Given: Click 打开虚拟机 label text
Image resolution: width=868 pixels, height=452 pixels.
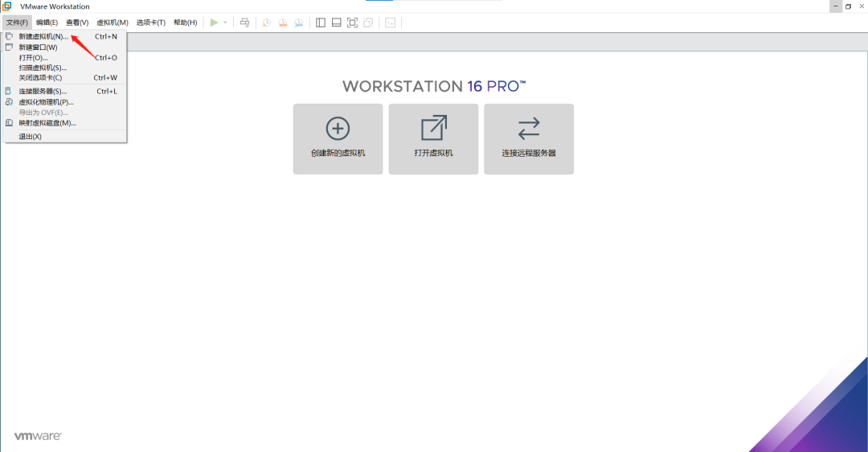Looking at the screenshot, I should click(x=433, y=153).
